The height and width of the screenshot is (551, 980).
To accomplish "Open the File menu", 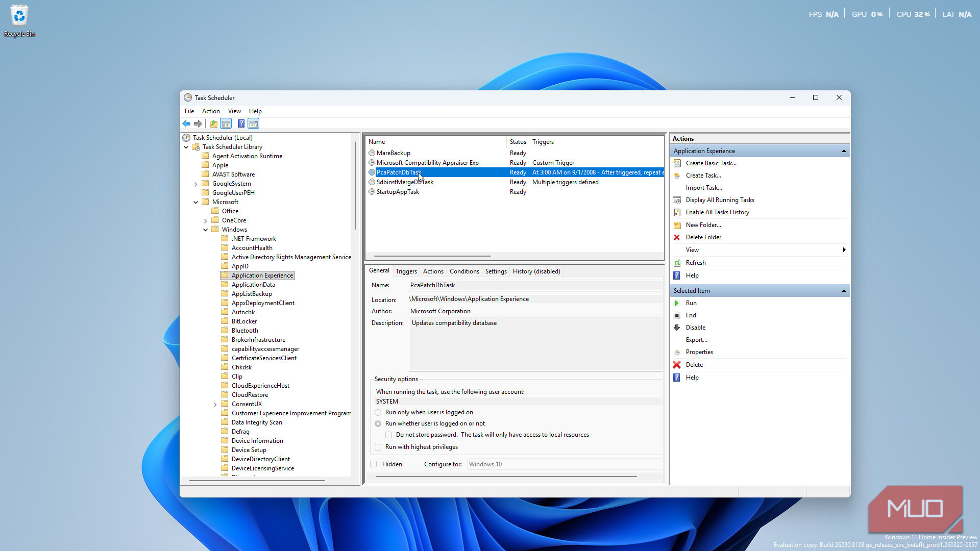I will point(189,111).
